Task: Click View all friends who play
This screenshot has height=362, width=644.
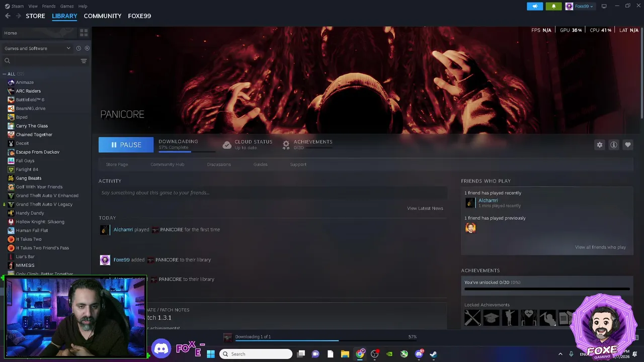Action: pos(600,247)
